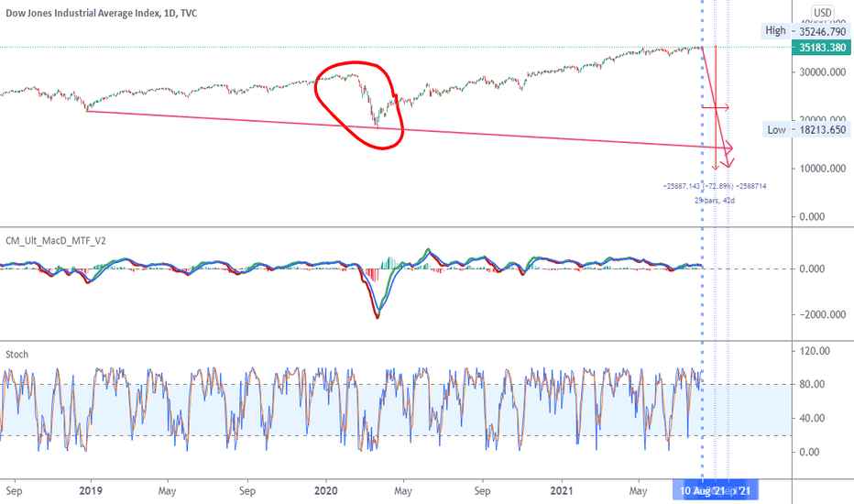Select the CM_Ult_MacD_MTF_V2 indicator label

[56, 240]
